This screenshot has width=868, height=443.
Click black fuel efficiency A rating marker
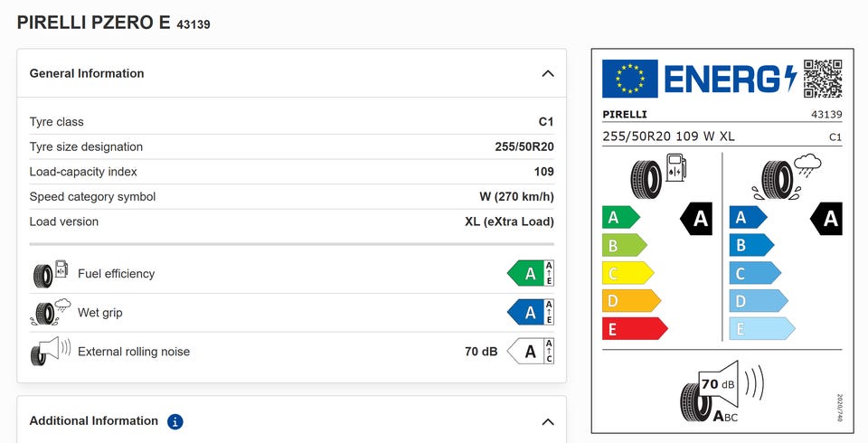click(696, 218)
